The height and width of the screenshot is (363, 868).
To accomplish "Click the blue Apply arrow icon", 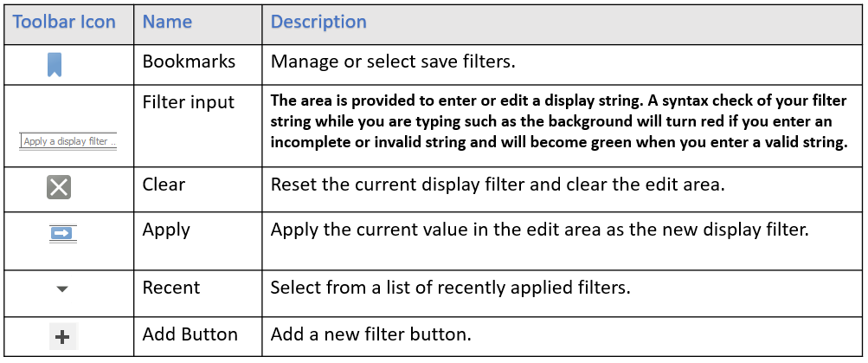I will [x=62, y=234].
